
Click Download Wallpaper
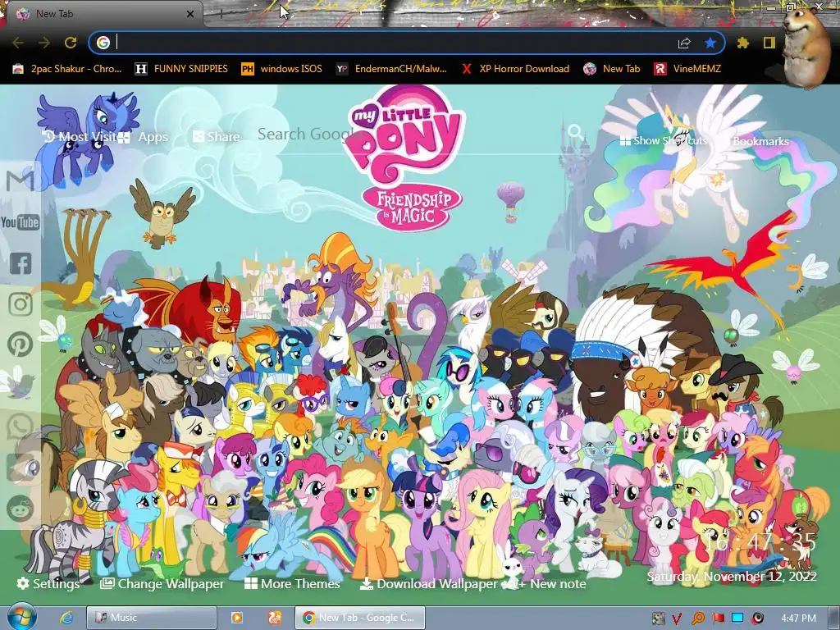click(428, 583)
